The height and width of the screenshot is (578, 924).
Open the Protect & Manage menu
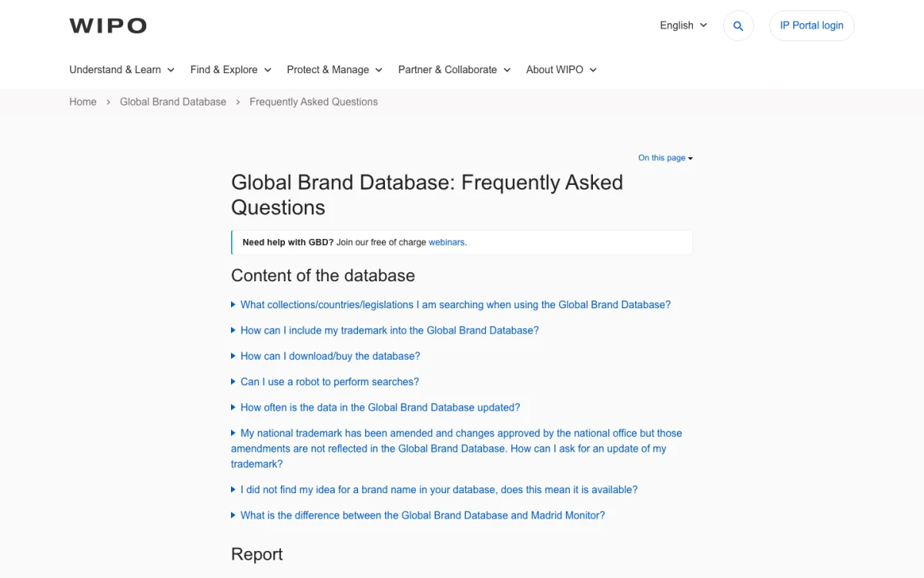click(x=334, y=69)
